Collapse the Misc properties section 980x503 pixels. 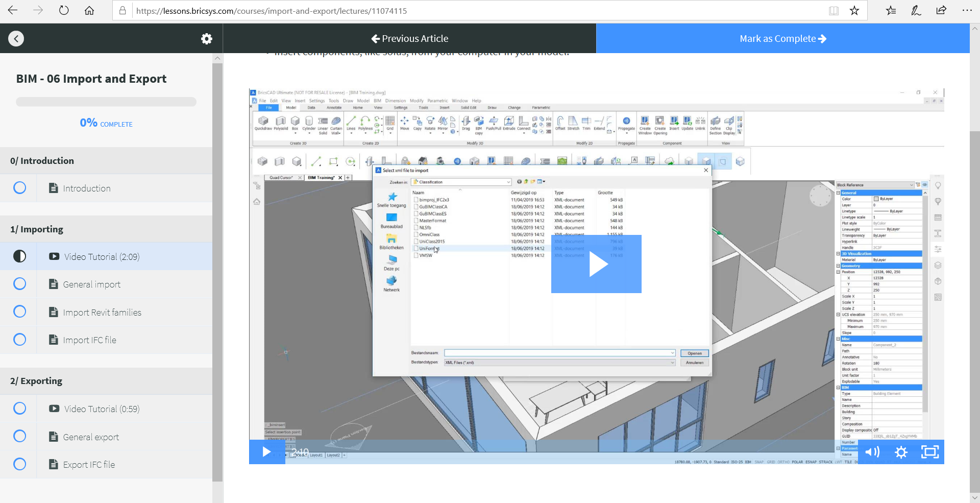coord(838,339)
